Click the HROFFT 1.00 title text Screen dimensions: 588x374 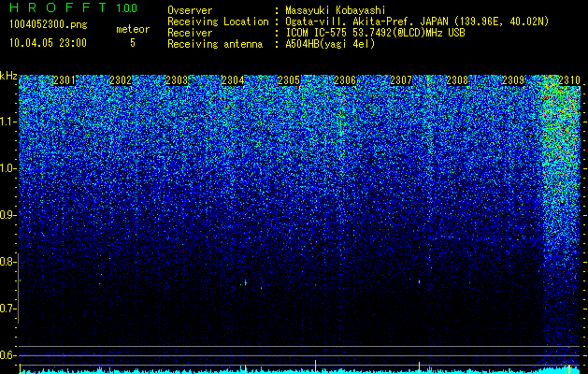tap(73, 7)
